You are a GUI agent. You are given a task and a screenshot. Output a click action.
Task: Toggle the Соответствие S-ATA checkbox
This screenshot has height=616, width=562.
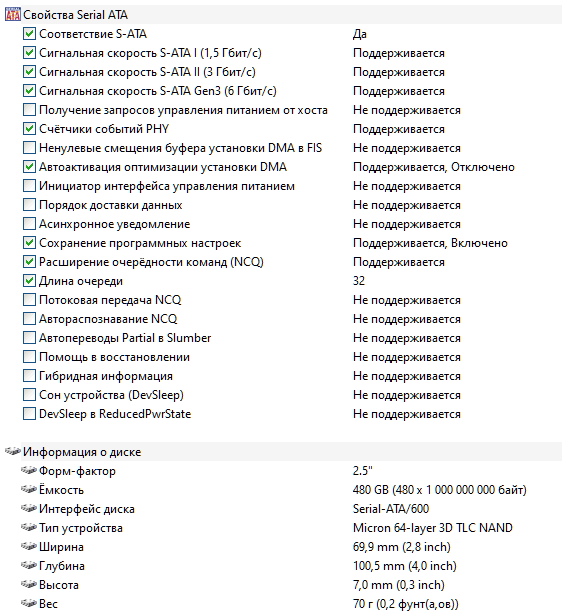(29, 34)
